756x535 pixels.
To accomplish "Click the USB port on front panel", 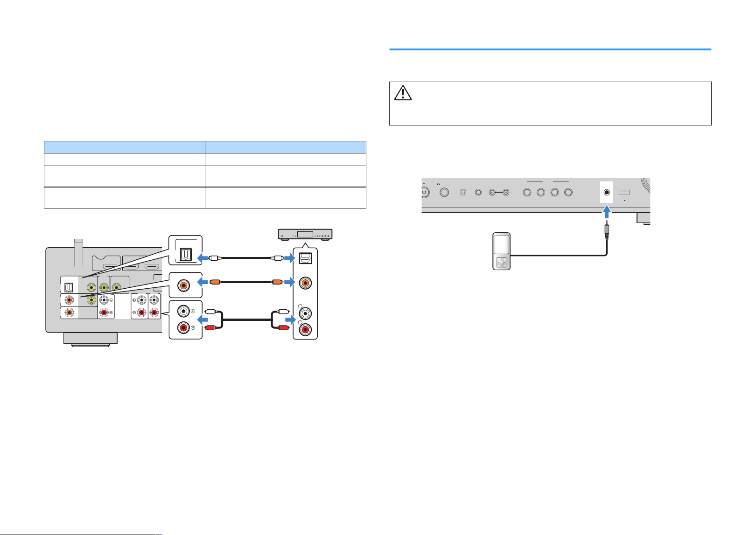I will coord(624,192).
